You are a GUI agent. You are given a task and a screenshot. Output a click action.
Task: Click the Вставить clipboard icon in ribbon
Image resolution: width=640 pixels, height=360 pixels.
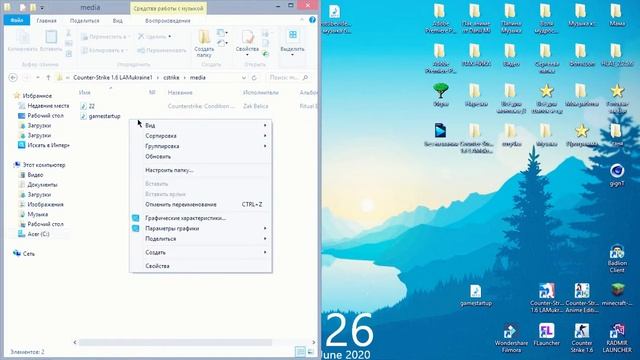[x=51, y=41]
